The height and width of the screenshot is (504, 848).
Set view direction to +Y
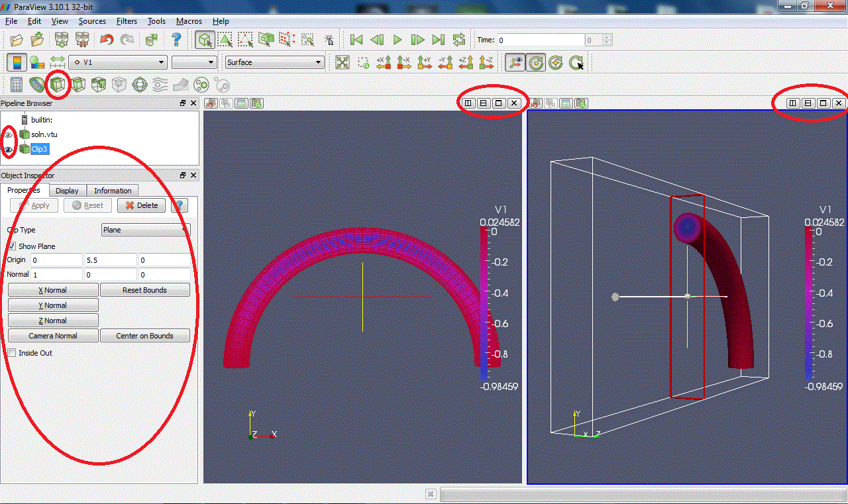pos(425,63)
